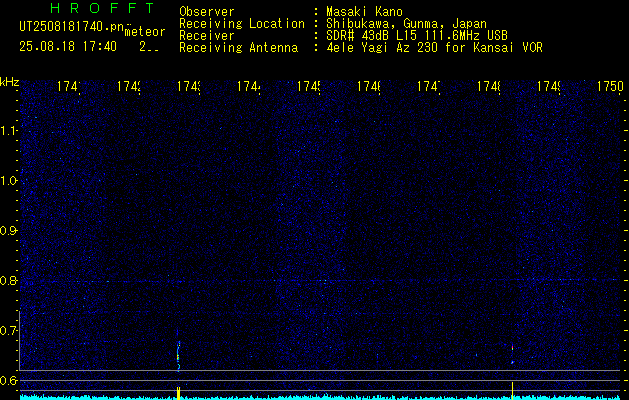Click the 1742 time tick label

(128, 87)
